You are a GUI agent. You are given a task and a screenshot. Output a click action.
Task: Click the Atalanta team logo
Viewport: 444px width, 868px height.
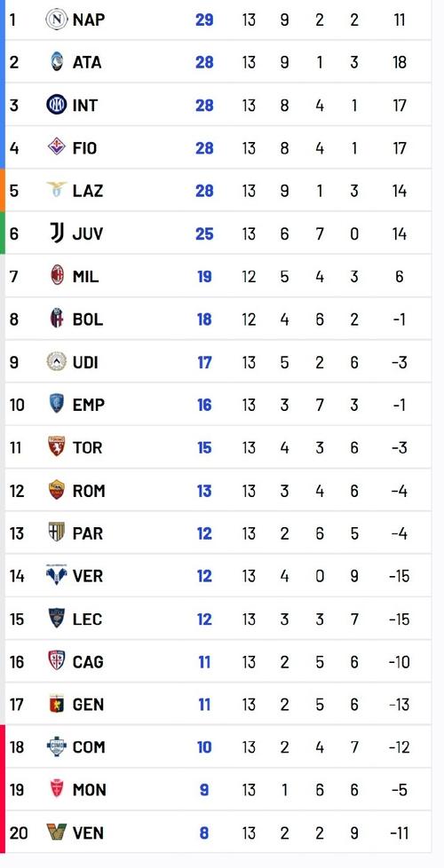pyautogui.click(x=56, y=62)
